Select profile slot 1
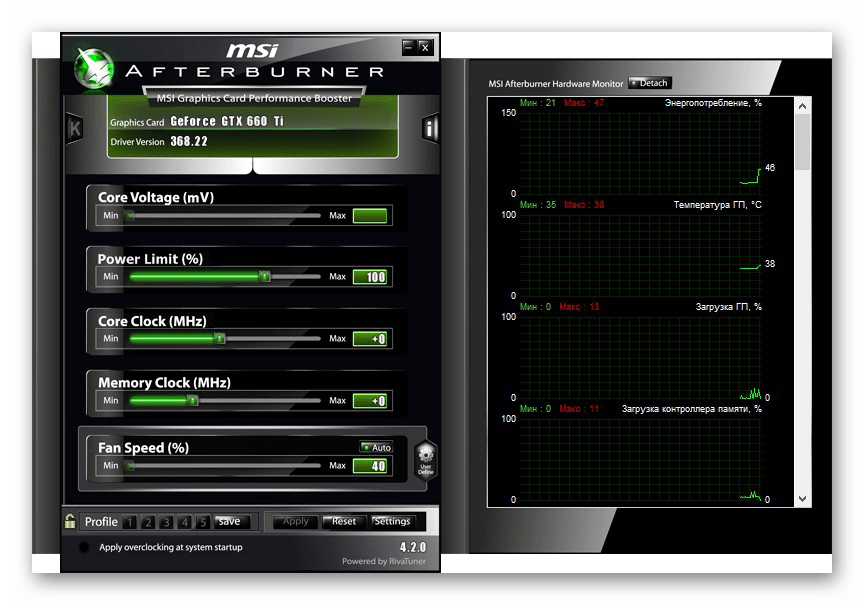 (129, 522)
